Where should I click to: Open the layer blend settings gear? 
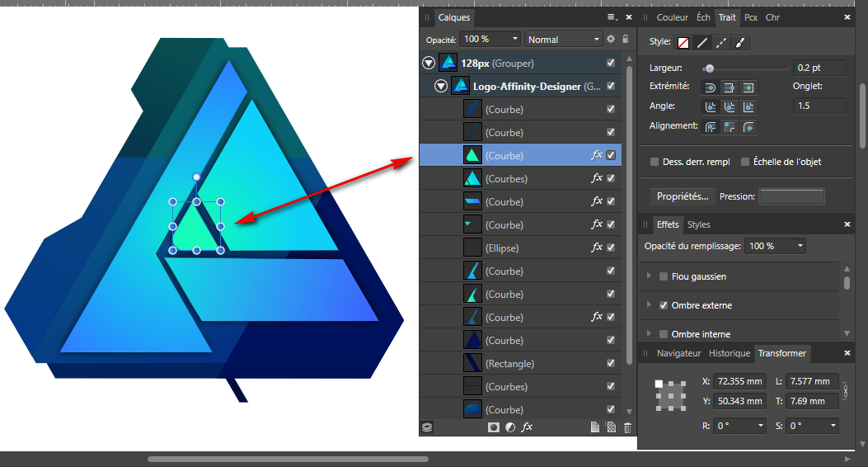611,40
